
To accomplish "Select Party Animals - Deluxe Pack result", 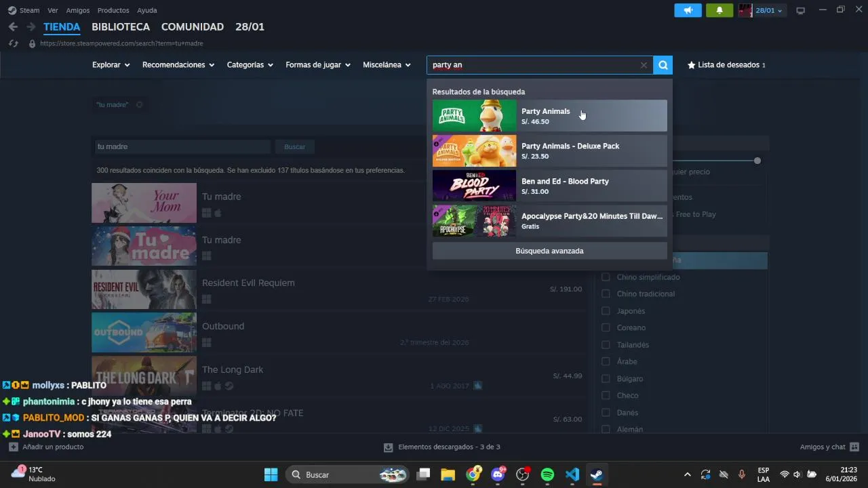I will [x=549, y=150].
